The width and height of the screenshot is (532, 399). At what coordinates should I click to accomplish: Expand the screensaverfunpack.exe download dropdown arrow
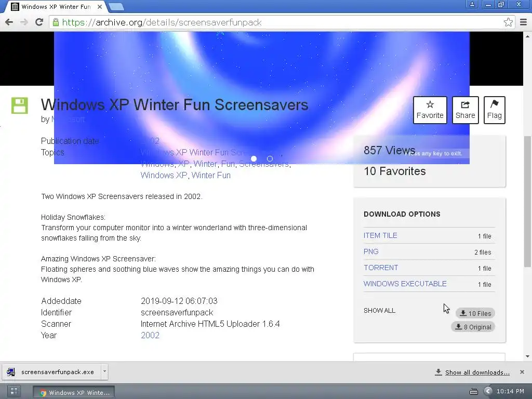click(x=104, y=371)
